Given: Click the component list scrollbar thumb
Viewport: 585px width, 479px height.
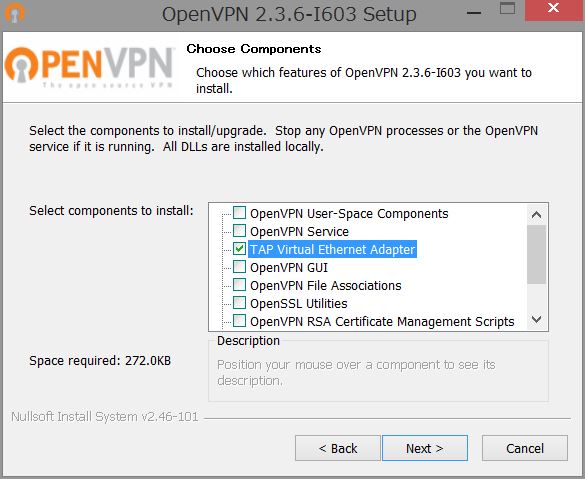Looking at the screenshot, I should 536,254.
